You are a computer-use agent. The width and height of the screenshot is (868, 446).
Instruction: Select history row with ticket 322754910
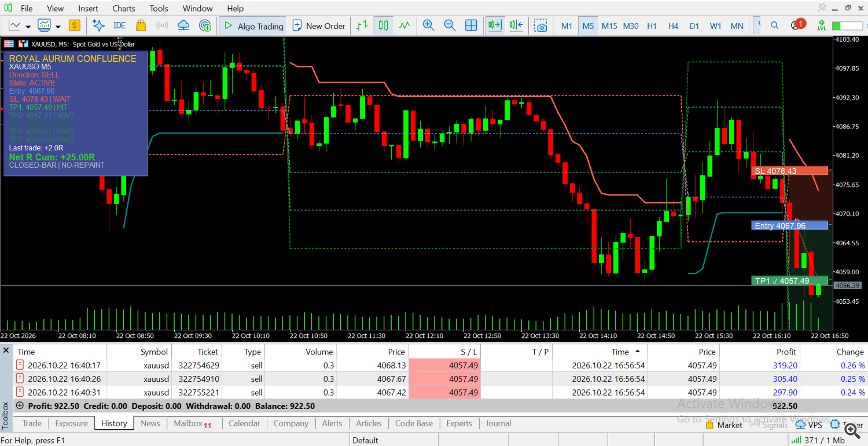pos(440,379)
